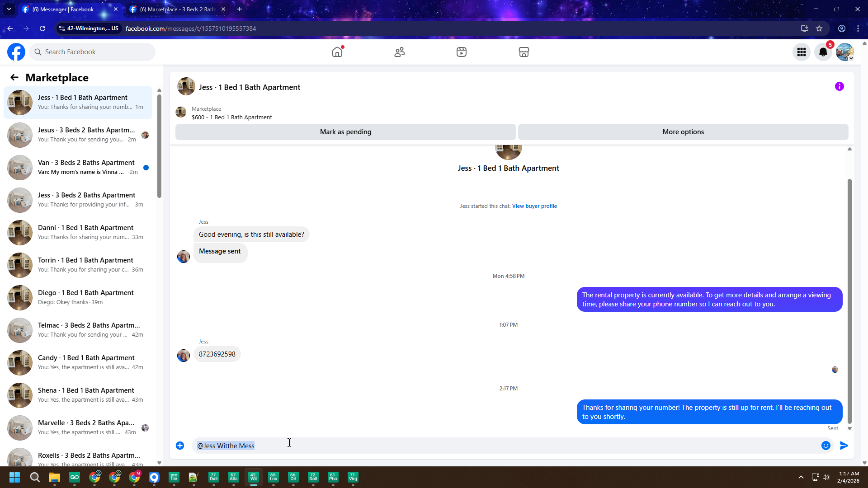Open the Friends icon in top navigation
The image size is (868, 488).
(399, 52)
